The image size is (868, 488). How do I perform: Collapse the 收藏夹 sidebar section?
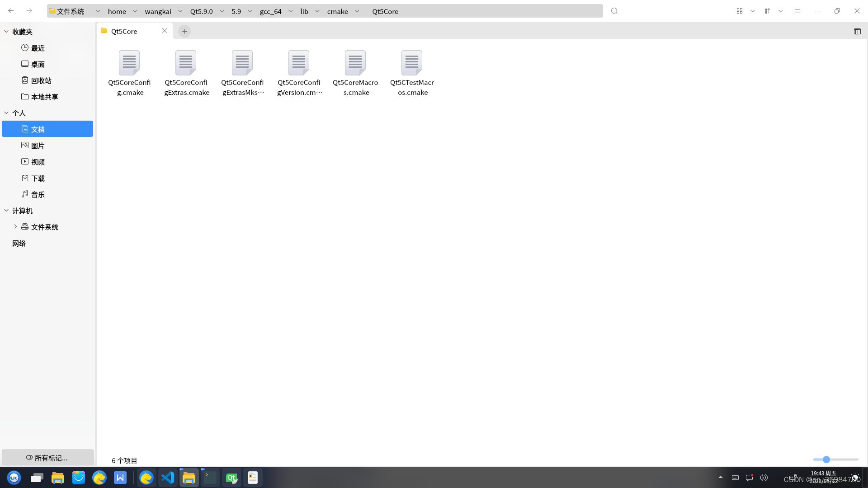pyautogui.click(x=6, y=32)
